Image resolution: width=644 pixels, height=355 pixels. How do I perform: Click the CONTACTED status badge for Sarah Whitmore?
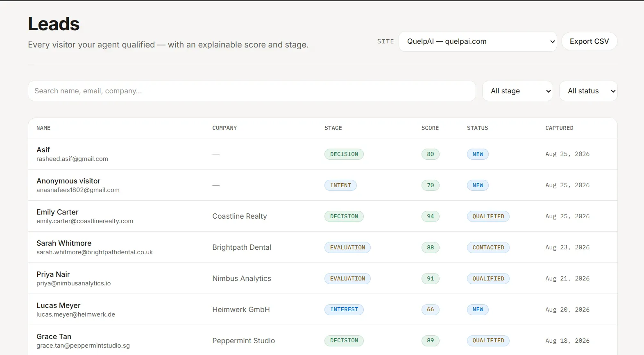tap(488, 247)
